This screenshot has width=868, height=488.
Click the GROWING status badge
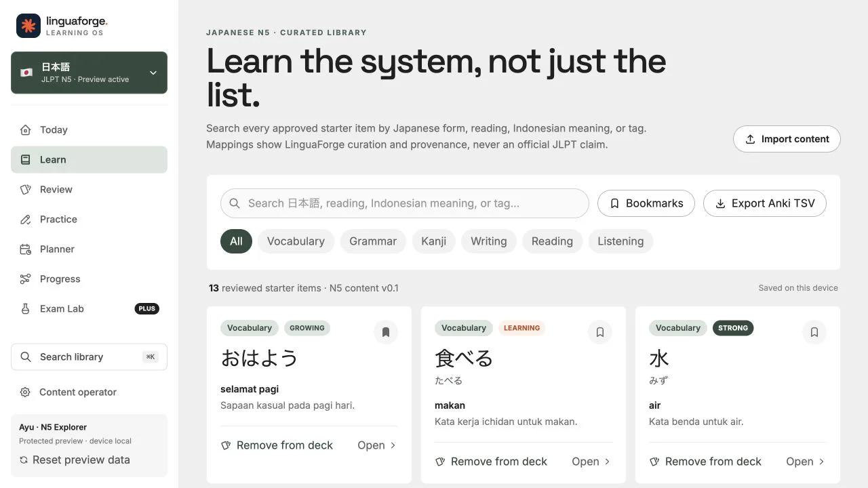pyautogui.click(x=307, y=328)
